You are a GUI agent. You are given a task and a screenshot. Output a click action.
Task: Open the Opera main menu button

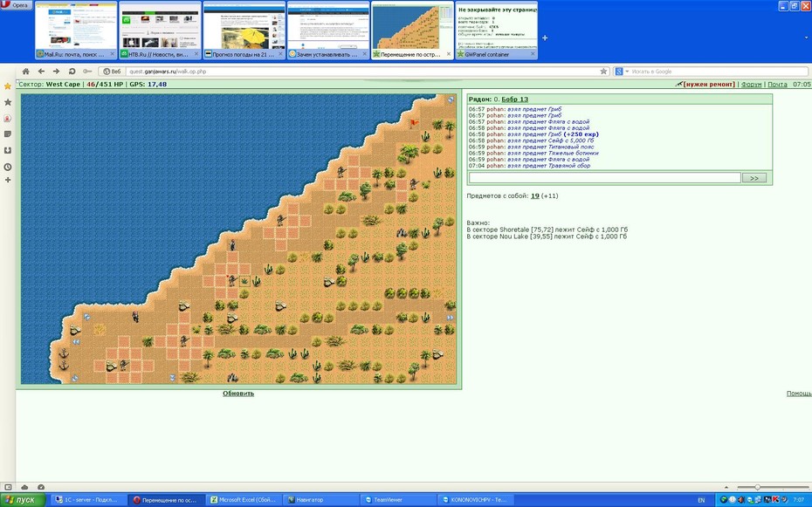17,5
